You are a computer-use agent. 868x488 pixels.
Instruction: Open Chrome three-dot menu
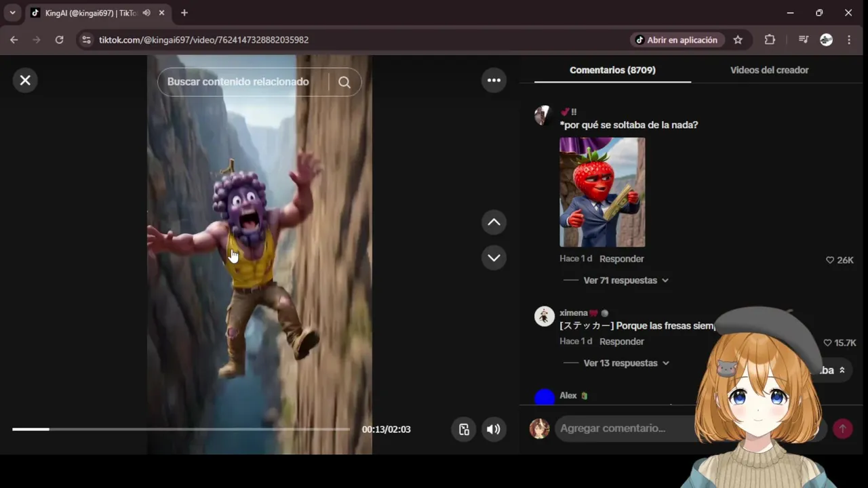tap(849, 40)
